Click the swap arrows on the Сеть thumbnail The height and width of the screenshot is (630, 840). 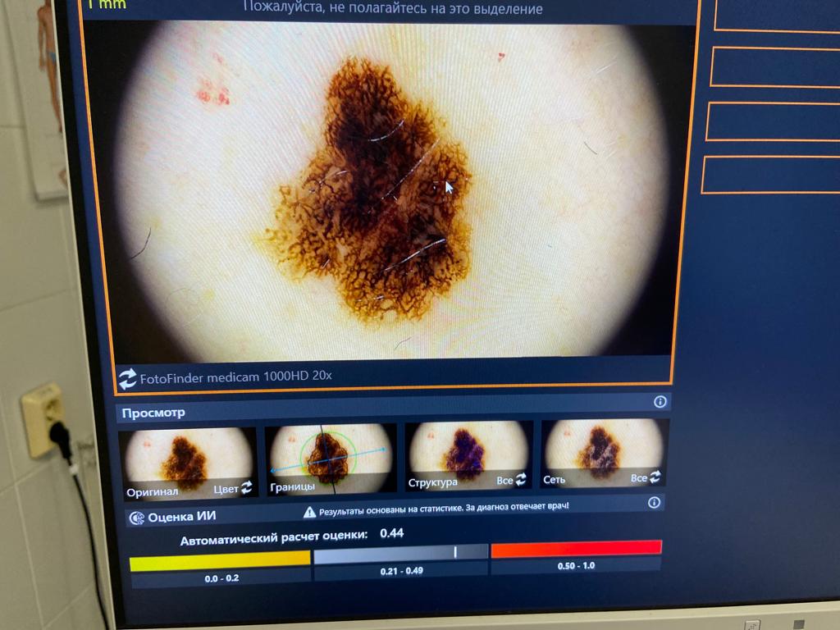coord(655,477)
